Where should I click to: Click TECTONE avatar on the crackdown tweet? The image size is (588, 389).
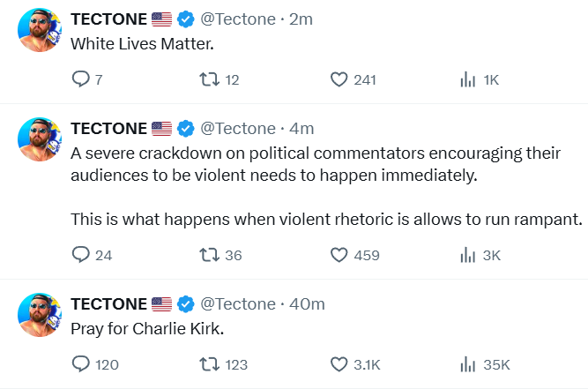[x=40, y=140]
